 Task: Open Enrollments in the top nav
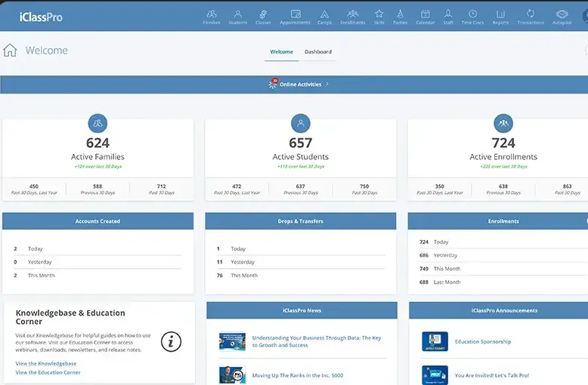tap(352, 17)
